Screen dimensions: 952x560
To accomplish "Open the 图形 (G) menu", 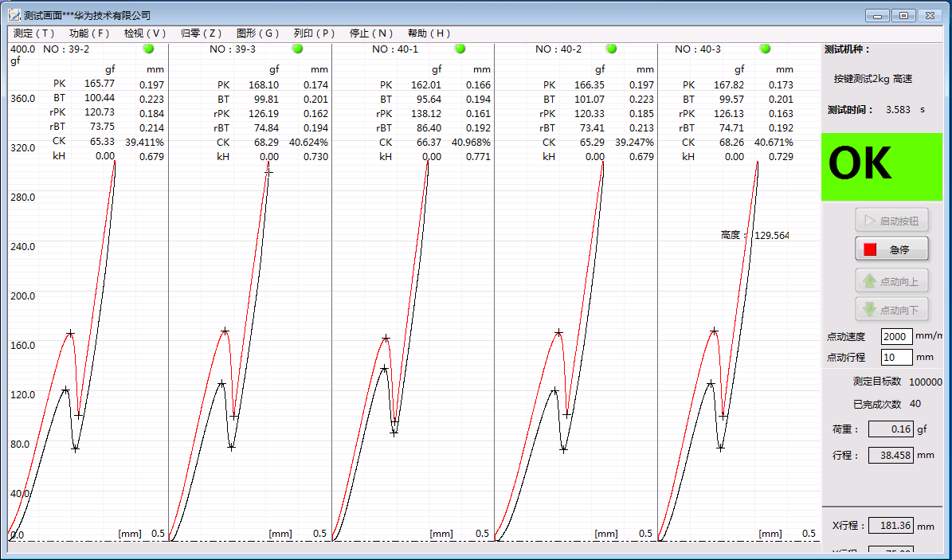I will click(257, 33).
